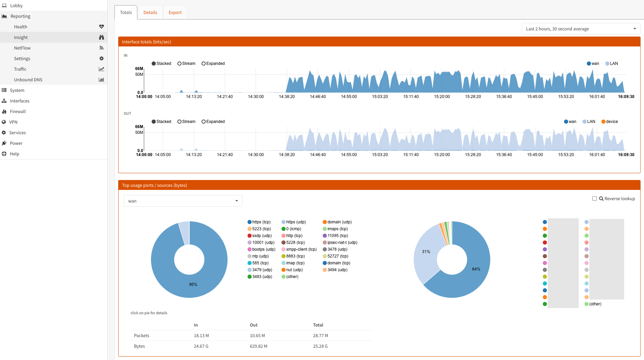Click the Traffic line chart icon
This screenshot has height=360, width=644.
pos(101,69)
